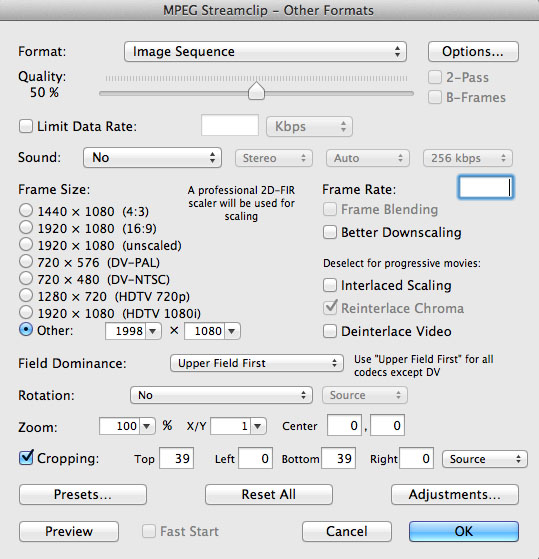Click the Top cropping field showing 39
Viewport: 539px width, 559px height.
click(x=176, y=458)
